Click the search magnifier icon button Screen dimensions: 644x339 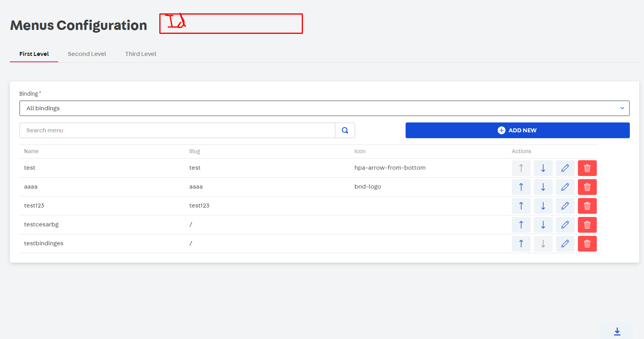pos(345,130)
